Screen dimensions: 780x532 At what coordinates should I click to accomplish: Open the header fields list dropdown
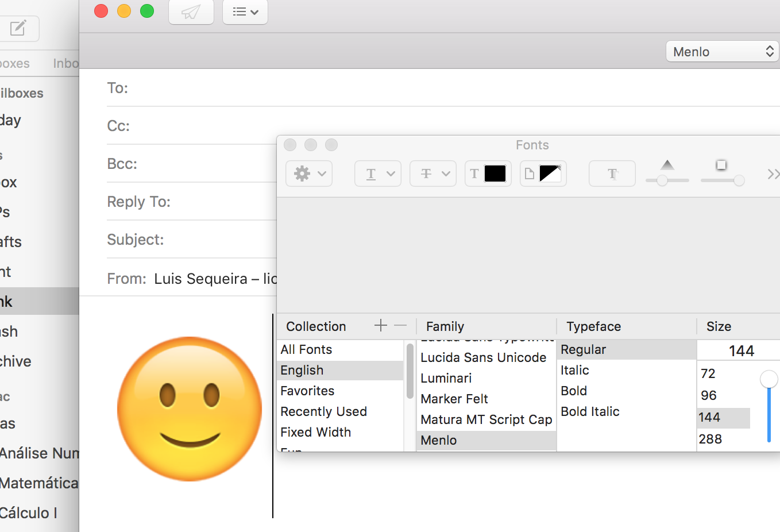coord(245,12)
